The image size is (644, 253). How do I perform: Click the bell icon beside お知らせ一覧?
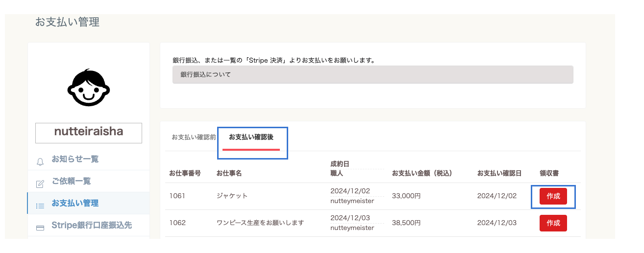[40, 161]
